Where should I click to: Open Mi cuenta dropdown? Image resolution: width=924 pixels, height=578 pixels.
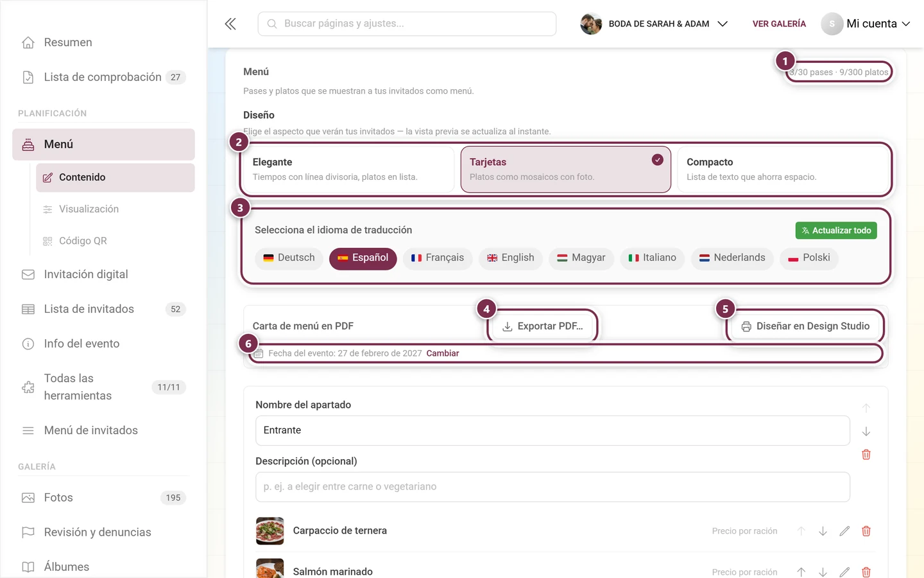[866, 24]
